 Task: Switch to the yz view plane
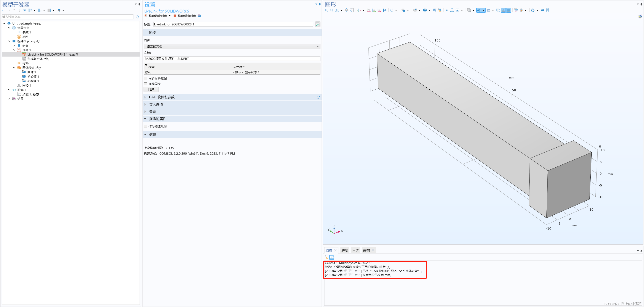[x=374, y=10]
